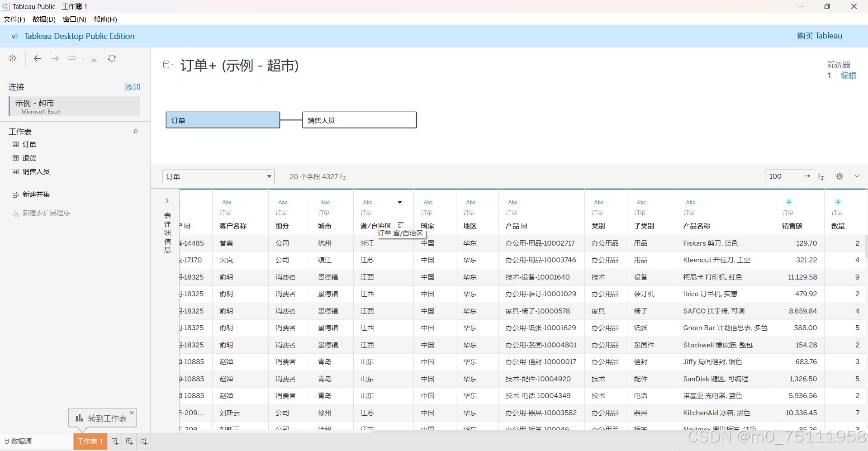This screenshot has height=451, width=868.
Task: Switch to the 工作表 1 tab
Action: (90, 442)
